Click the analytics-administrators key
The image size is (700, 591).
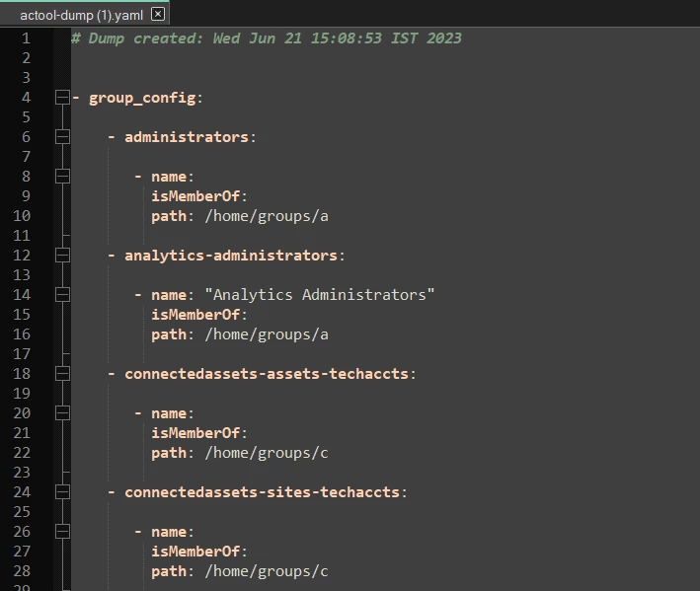click(231, 256)
